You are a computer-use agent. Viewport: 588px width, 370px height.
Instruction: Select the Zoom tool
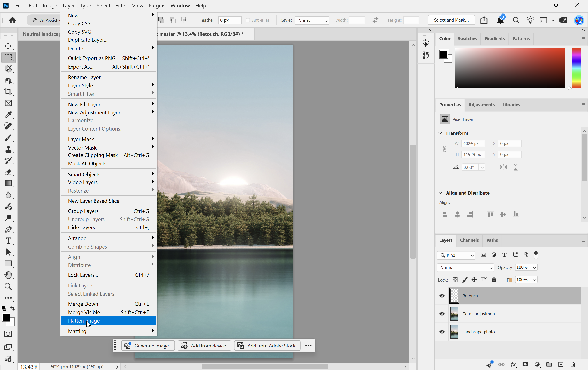click(8, 286)
